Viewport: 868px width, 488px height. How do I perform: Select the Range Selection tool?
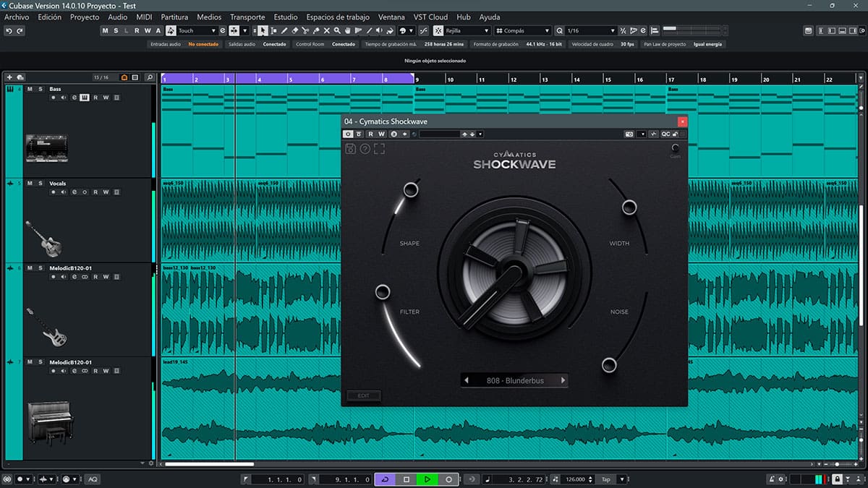(x=273, y=30)
